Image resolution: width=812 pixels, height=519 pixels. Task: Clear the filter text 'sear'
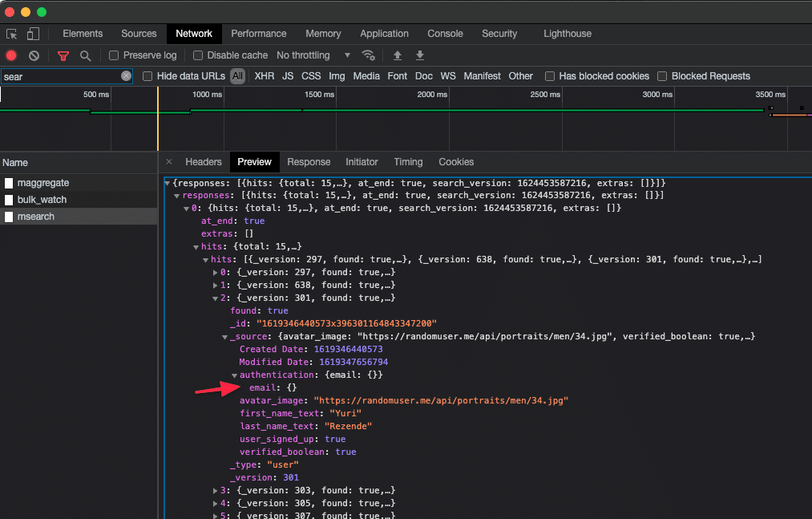pyautogui.click(x=126, y=76)
